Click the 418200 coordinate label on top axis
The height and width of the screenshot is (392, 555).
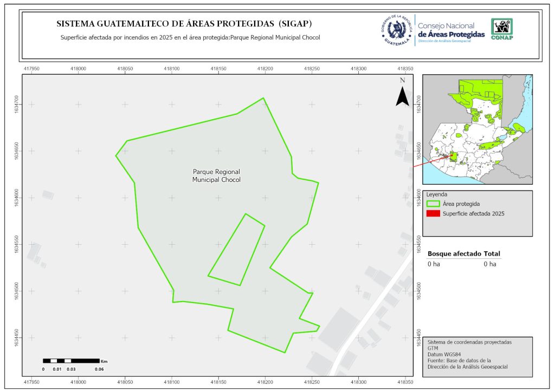[x=265, y=69]
